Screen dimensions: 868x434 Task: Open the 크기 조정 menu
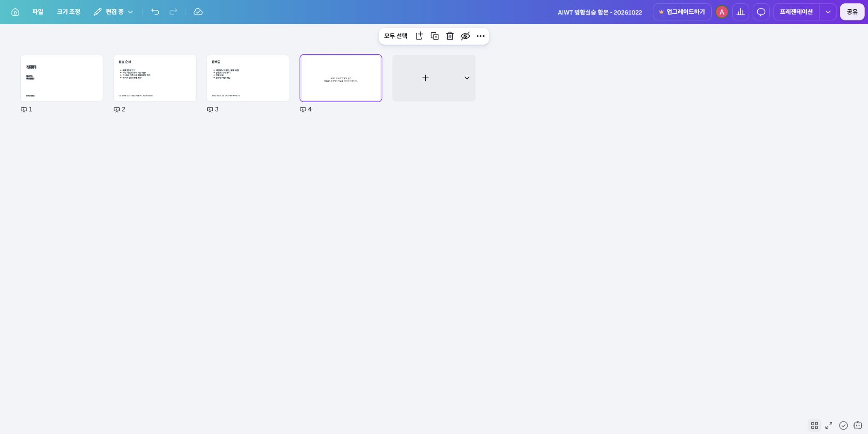(x=69, y=12)
